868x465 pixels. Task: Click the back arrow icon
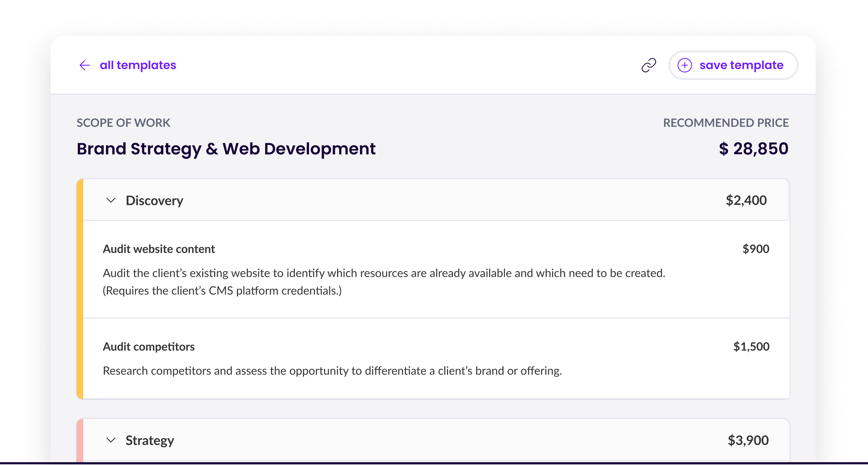click(85, 65)
